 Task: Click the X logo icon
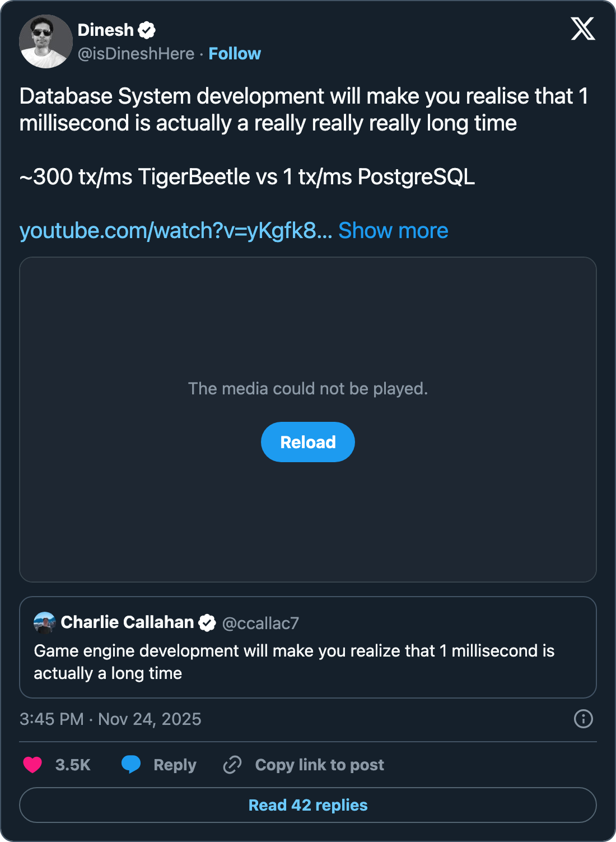[582, 29]
